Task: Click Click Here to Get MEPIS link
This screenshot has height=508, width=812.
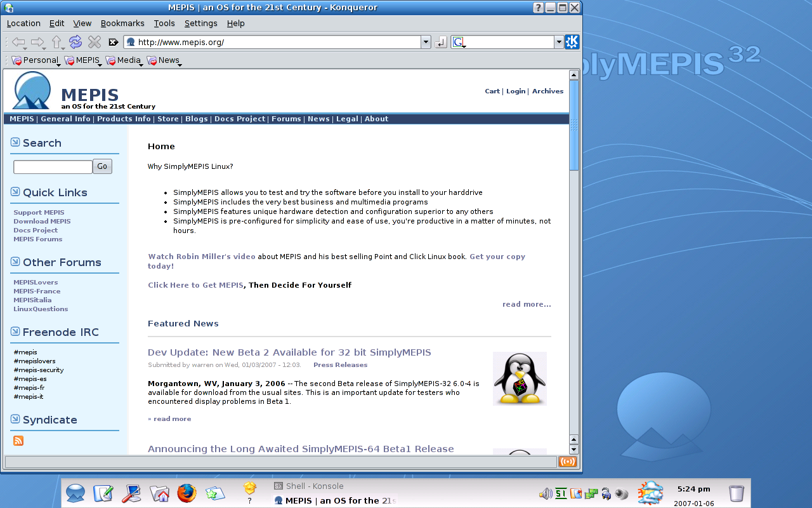Action: pyautogui.click(x=195, y=285)
